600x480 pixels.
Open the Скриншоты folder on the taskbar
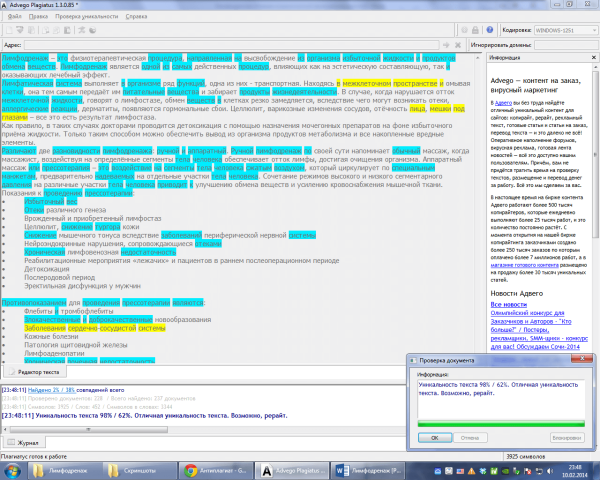(139, 471)
